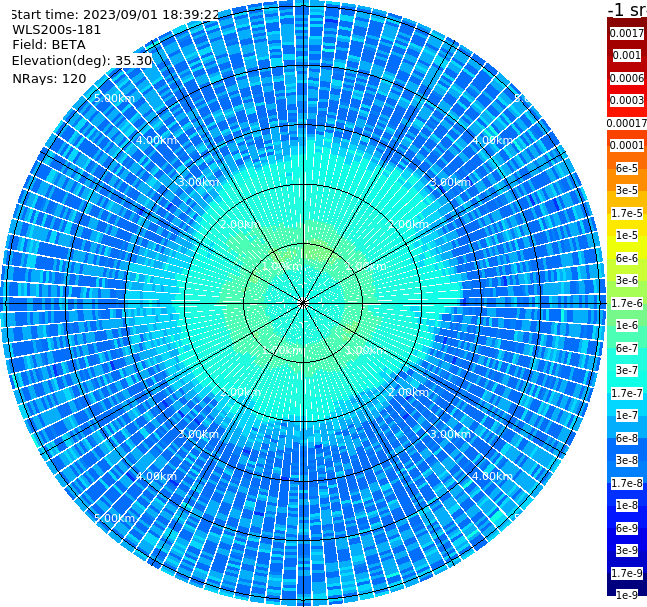Select the 2.00km ring label in upper-left quadrant

[x=240, y=224]
